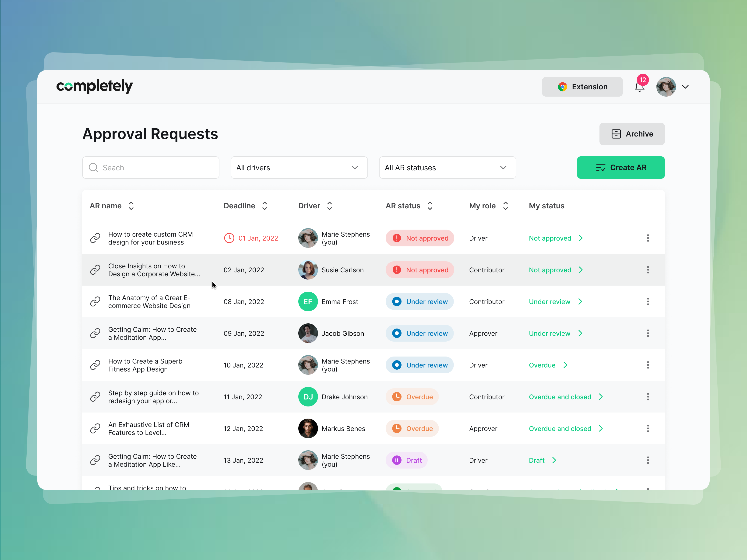747x560 pixels.
Task: Click the search magnifier icon
Action: pyautogui.click(x=94, y=168)
